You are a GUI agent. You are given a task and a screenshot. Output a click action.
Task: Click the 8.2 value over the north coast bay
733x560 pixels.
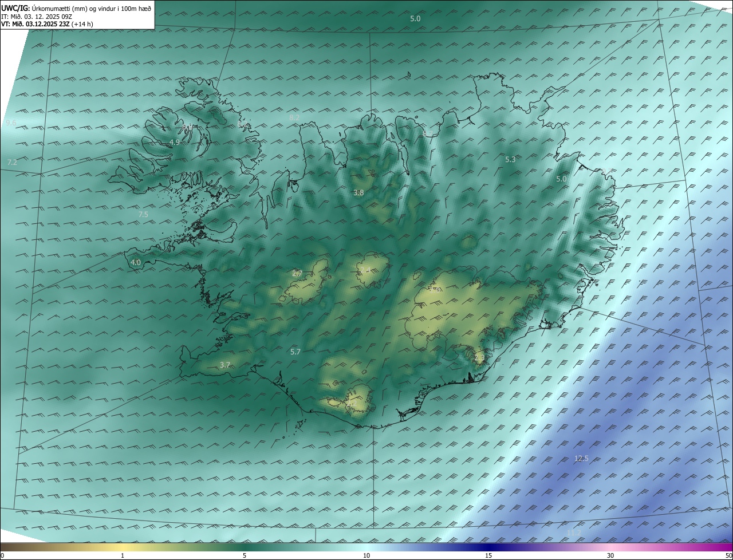coord(294,117)
